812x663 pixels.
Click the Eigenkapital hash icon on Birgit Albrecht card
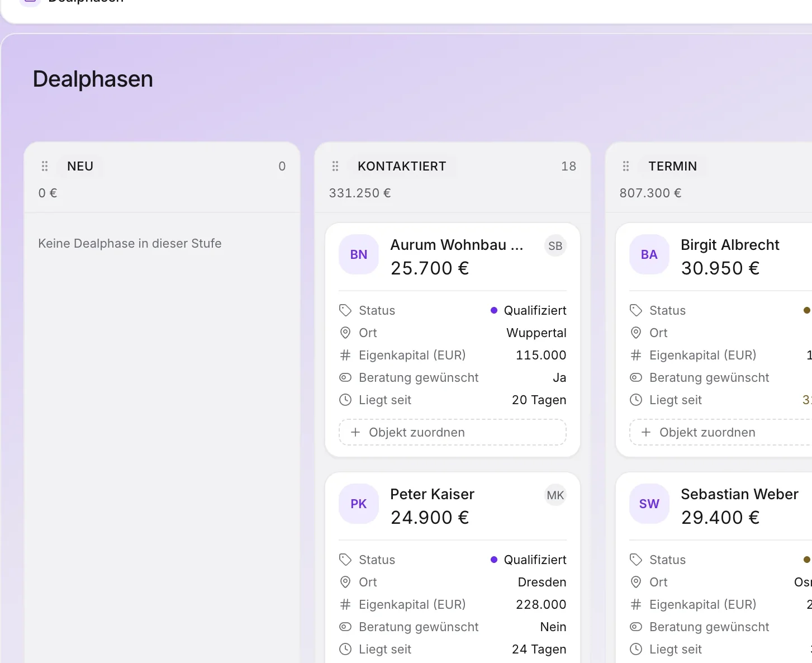pyautogui.click(x=636, y=355)
